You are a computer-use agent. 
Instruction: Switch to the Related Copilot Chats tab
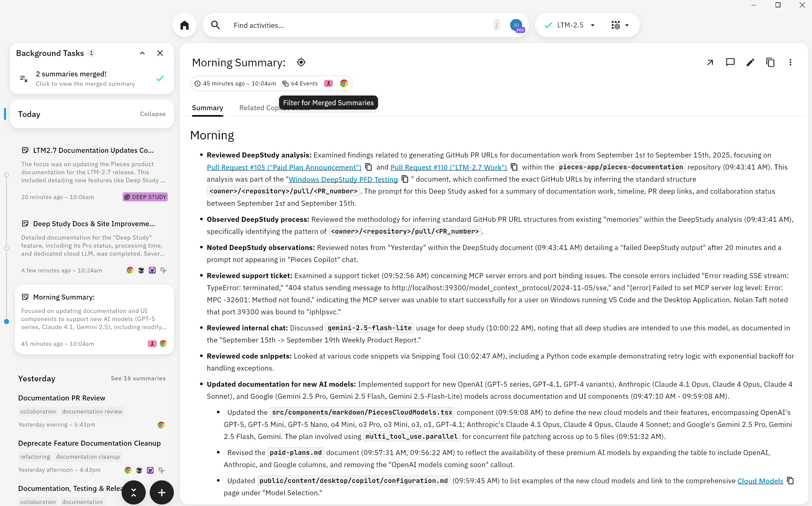(x=258, y=108)
